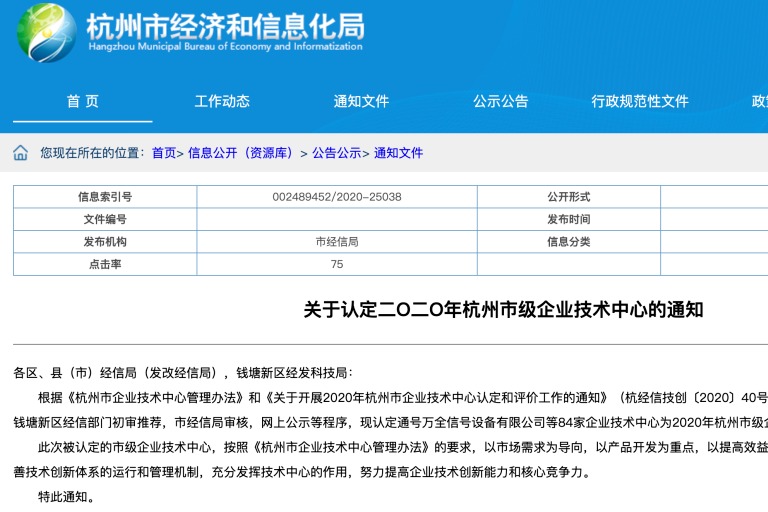This screenshot has width=768, height=512.
Task: Click the 信息分类 table label
Action: pos(569,242)
